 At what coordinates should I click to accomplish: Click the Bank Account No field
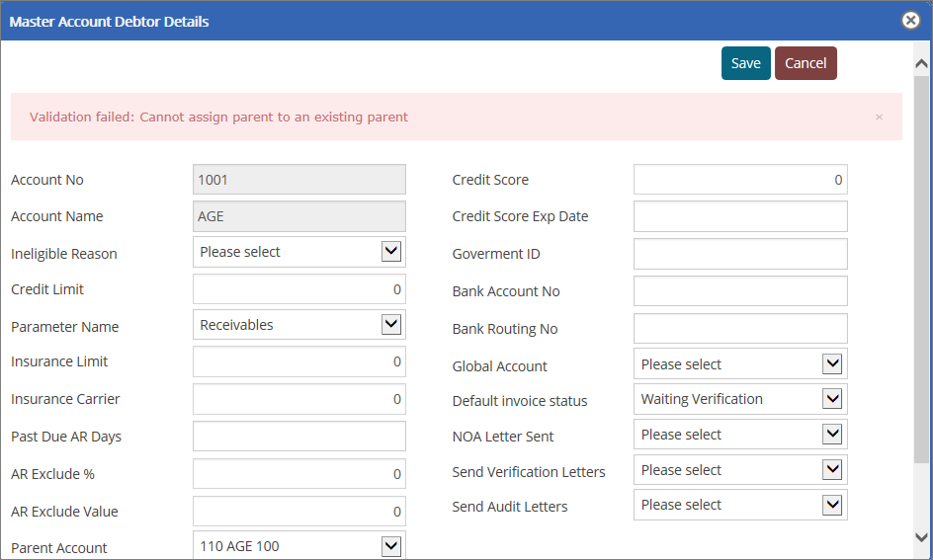click(739, 291)
